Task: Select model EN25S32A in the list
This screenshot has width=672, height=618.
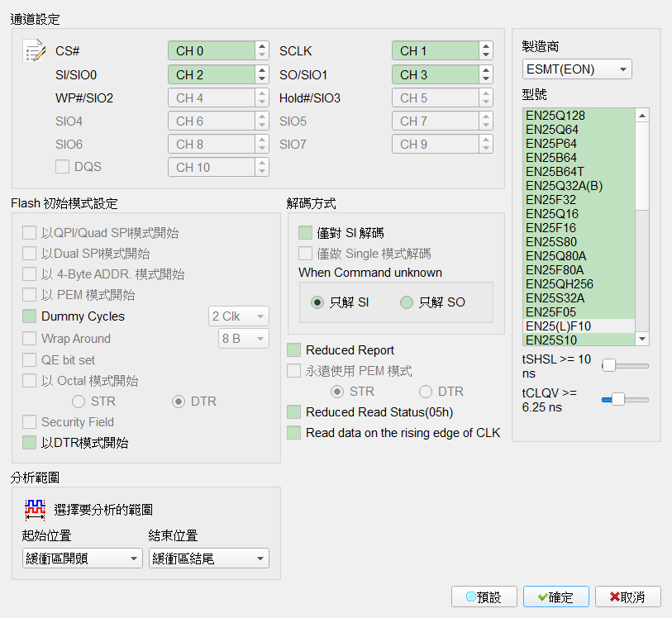Action: [579, 298]
